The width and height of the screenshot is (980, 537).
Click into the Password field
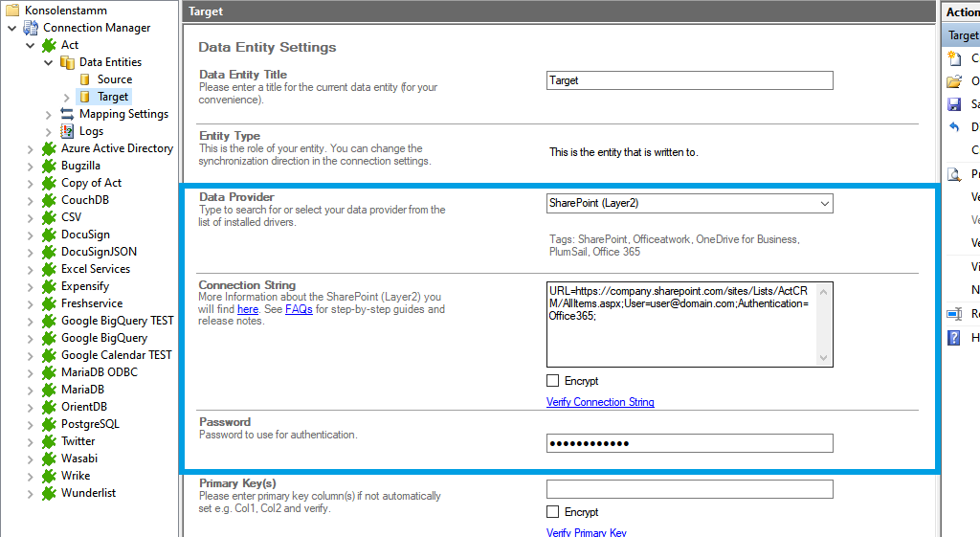click(689, 443)
